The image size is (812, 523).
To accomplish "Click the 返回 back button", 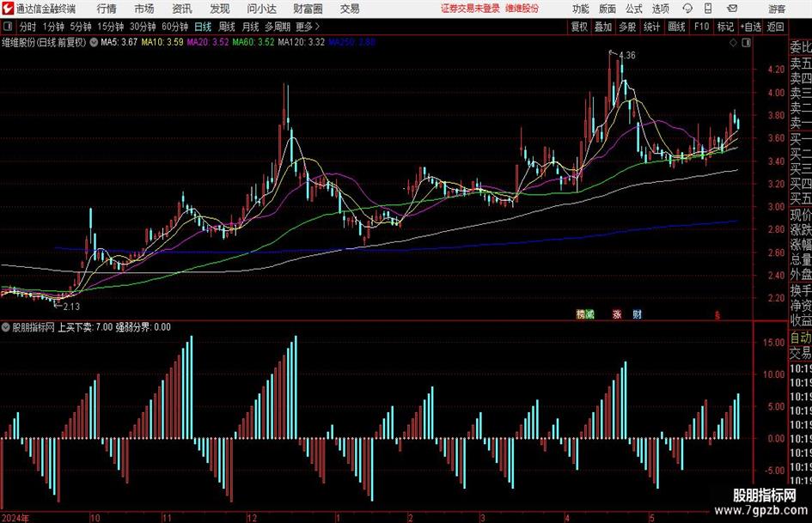I will 775,27.
